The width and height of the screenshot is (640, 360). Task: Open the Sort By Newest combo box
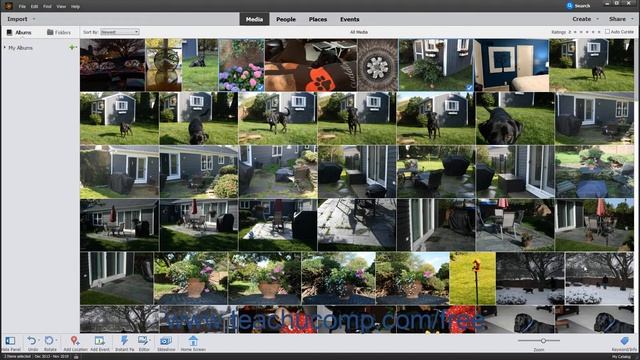(120, 32)
